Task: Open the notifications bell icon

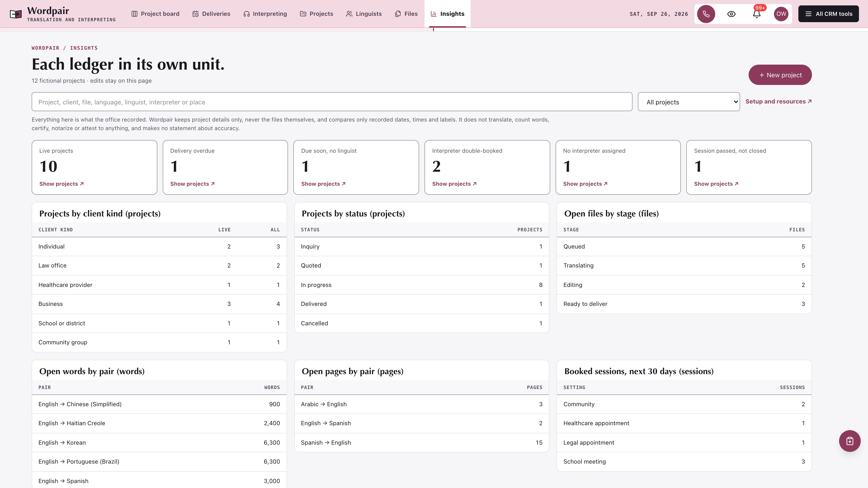Action: click(757, 14)
